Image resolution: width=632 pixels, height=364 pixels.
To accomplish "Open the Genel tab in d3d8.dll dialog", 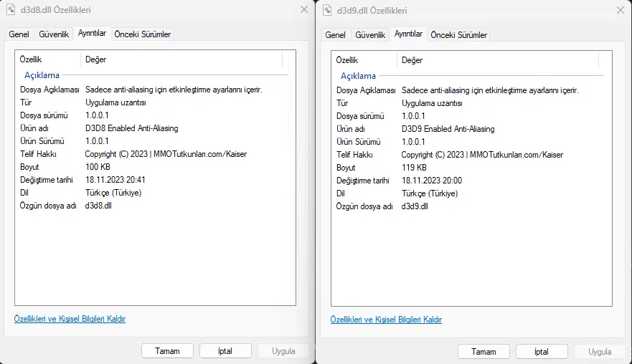I will point(19,34).
